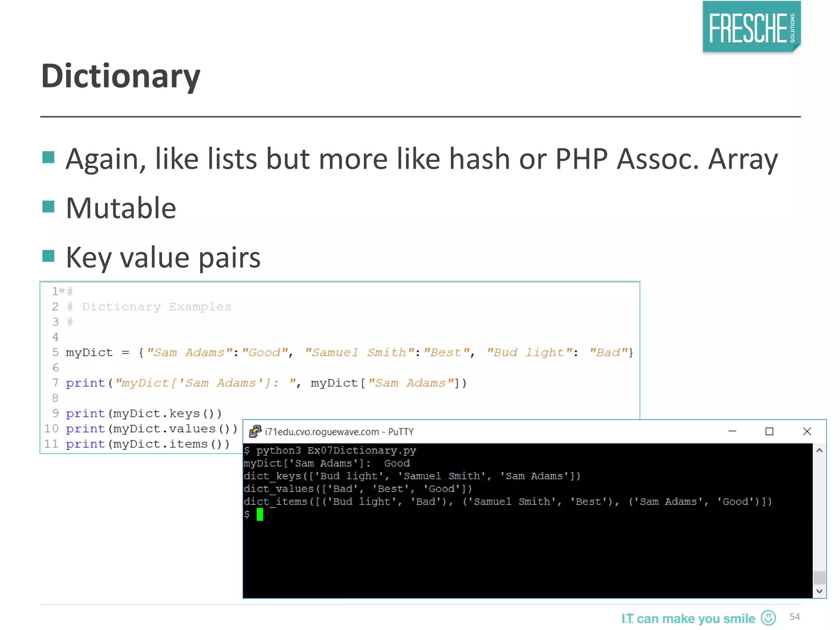Click the PuTTY scrollbar up arrow
The image size is (840, 630).
(819, 450)
